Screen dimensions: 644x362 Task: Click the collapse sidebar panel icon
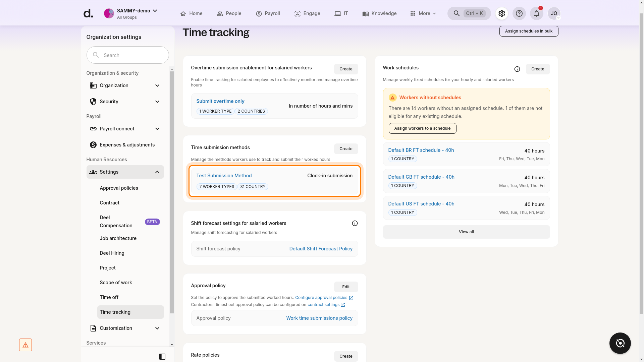162,356
